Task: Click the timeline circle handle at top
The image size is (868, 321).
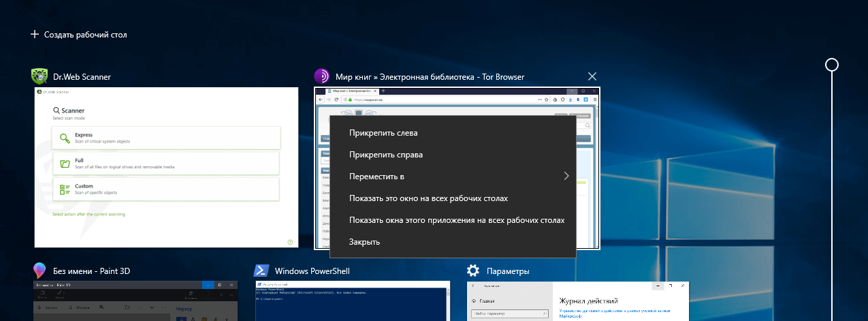Action: (831, 65)
